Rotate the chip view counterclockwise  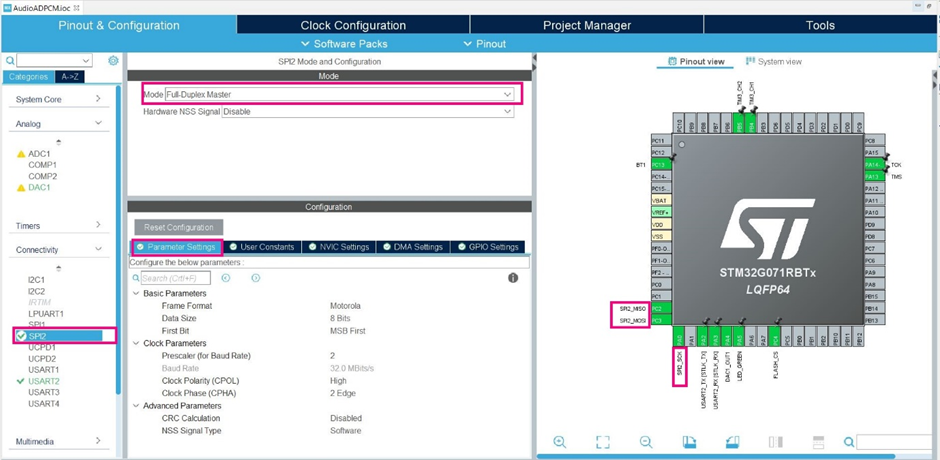click(x=733, y=442)
